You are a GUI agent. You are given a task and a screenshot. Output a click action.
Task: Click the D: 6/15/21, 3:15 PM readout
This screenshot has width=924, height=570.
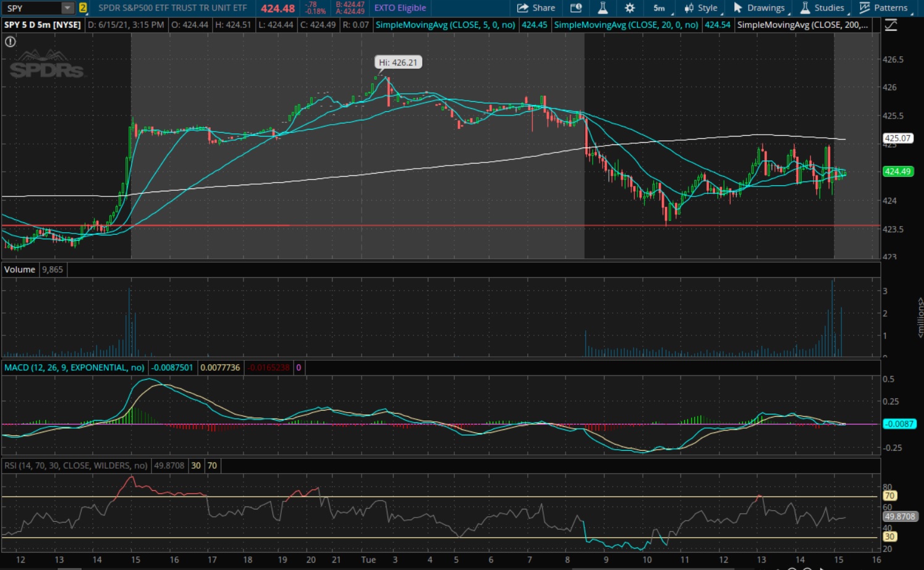(x=126, y=25)
